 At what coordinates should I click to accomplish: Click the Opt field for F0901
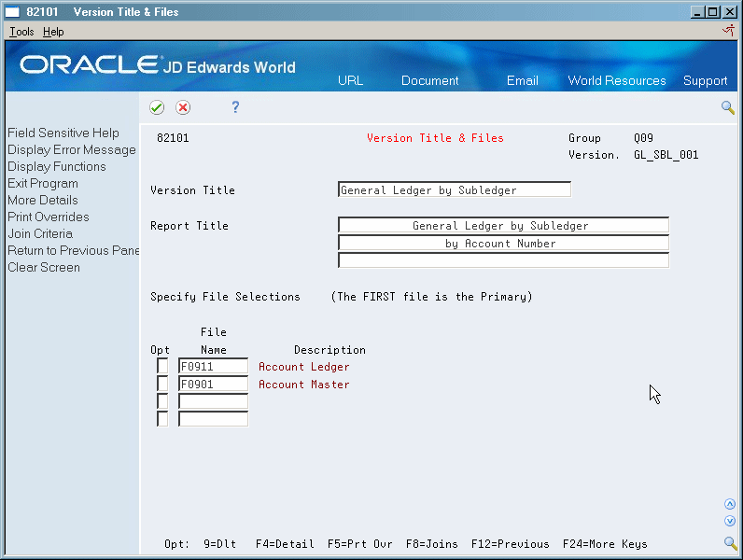click(x=162, y=384)
